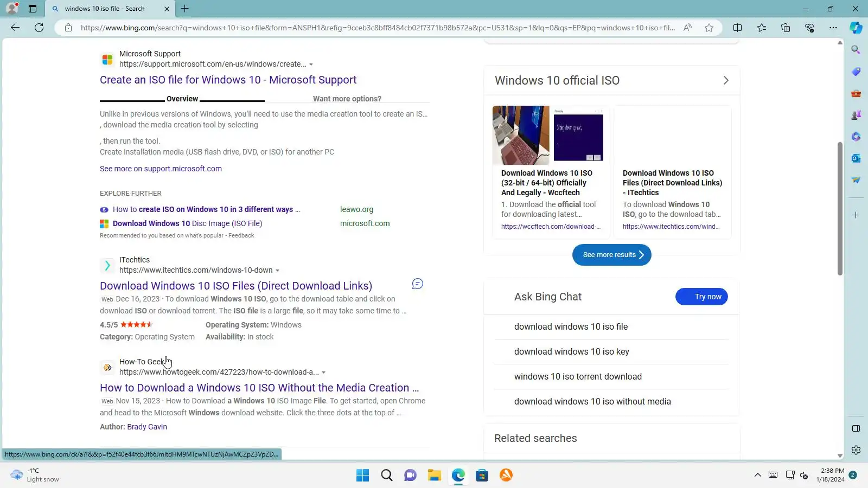868x488 pixels.
Task: Open File Explorer from the taskbar
Action: point(434,476)
